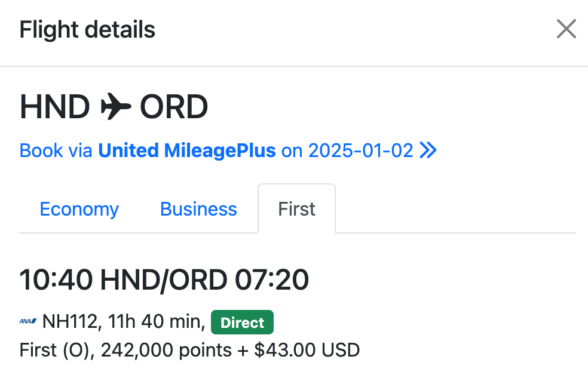This screenshot has height=381, width=588.
Task: Switch to the Economy tab
Action: coord(79,209)
